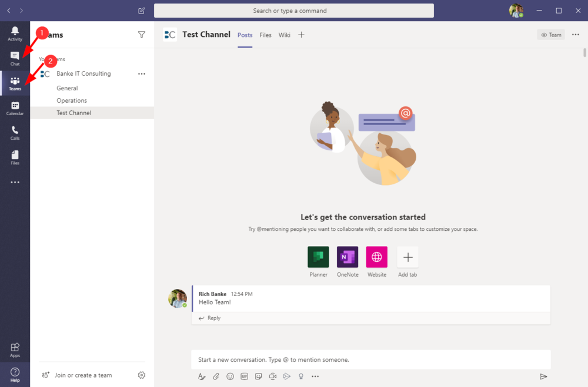Viewport: 588px width, 387px height.
Task: Click the Rich Banke sender name
Action: (213, 294)
